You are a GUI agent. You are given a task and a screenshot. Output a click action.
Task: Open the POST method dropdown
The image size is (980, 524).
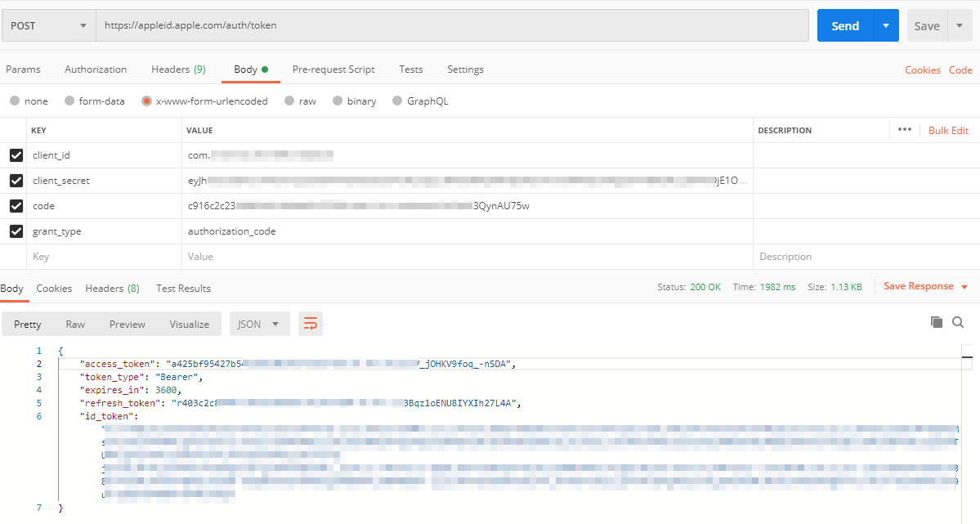click(x=49, y=25)
